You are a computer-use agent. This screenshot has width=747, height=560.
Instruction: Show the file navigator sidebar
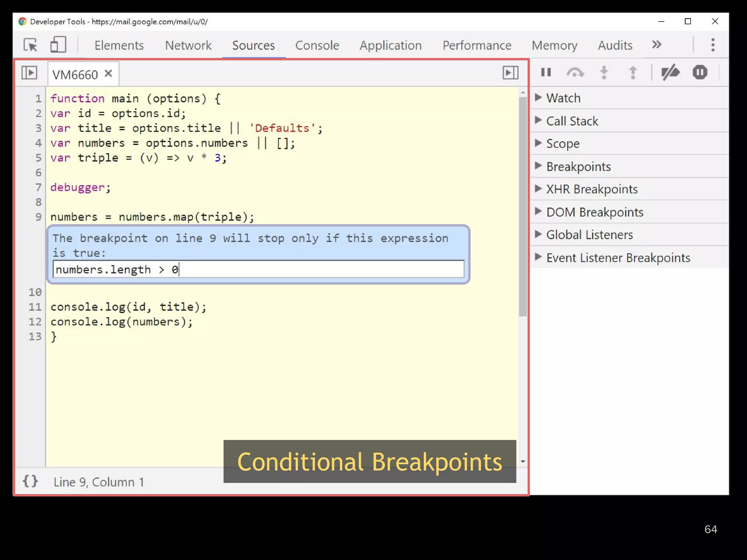click(29, 73)
